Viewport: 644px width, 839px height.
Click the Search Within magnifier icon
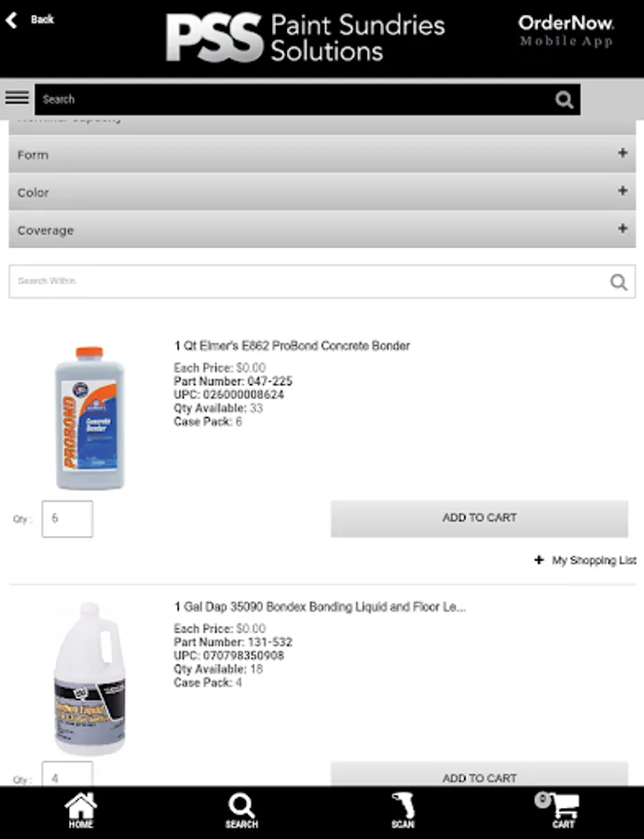point(619,282)
